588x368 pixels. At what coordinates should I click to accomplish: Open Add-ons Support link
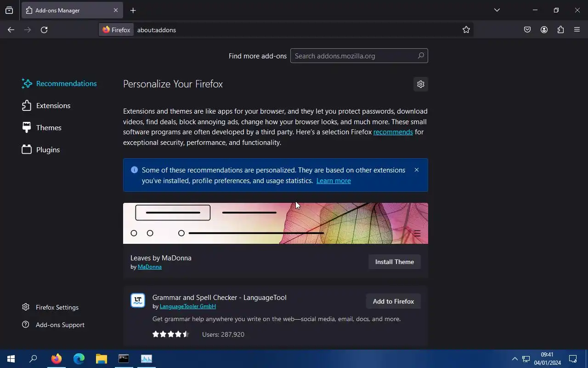(53, 325)
